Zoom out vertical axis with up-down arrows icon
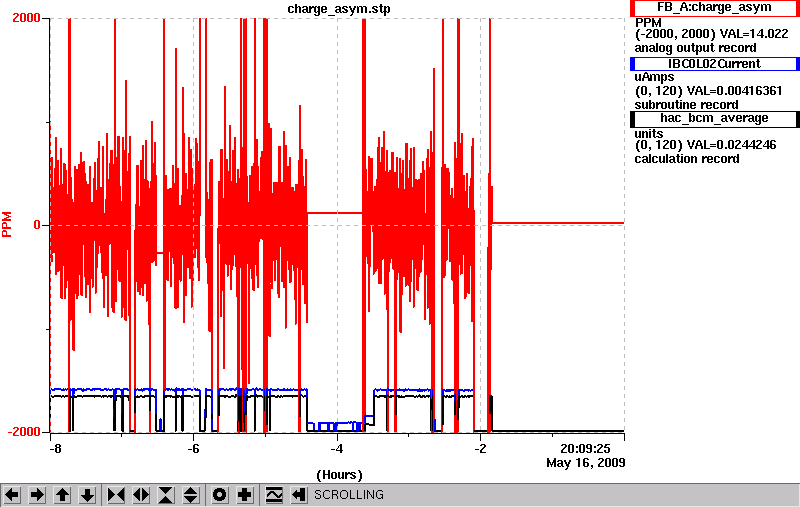The image size is (800, 507). pyautogui.click(x=190, y=495)
